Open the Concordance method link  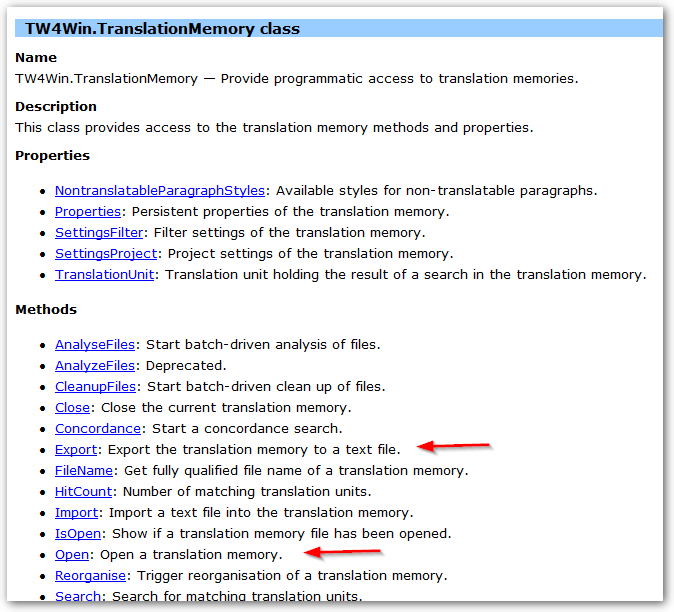click(x=98, y=428)
